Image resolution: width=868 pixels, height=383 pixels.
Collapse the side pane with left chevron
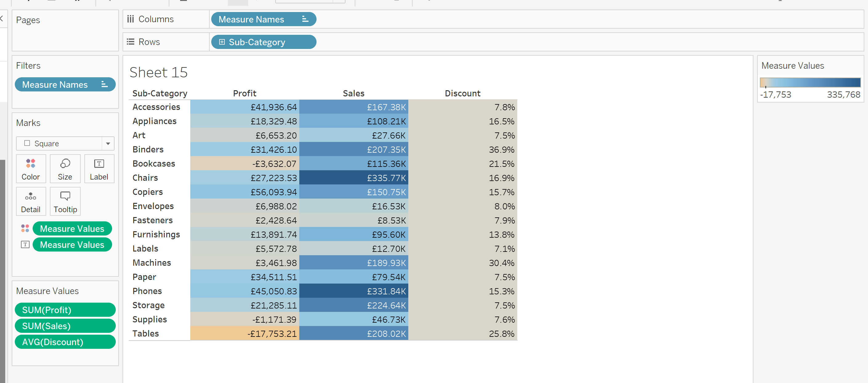click(2, 18)
